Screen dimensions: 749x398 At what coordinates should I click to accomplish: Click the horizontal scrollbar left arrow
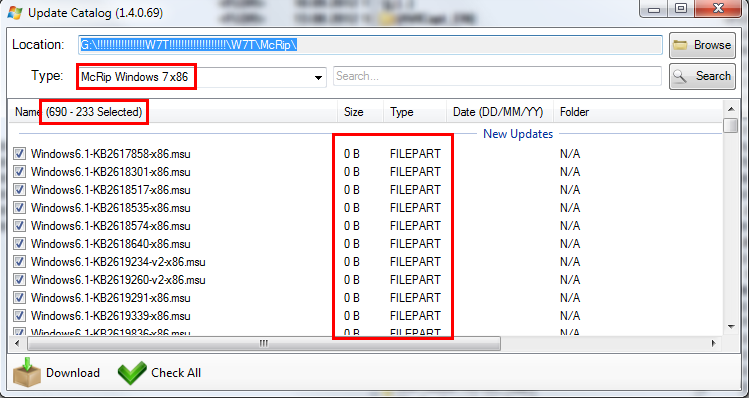(17, 343)
